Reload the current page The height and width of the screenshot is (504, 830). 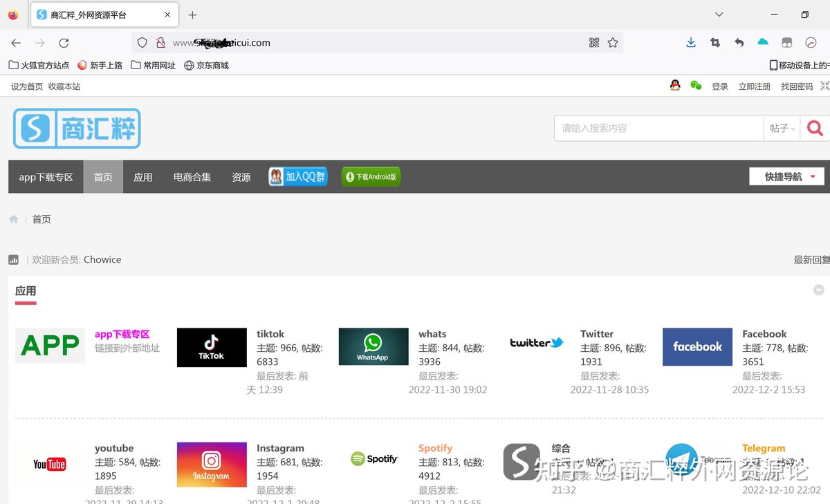click(64, 43)
